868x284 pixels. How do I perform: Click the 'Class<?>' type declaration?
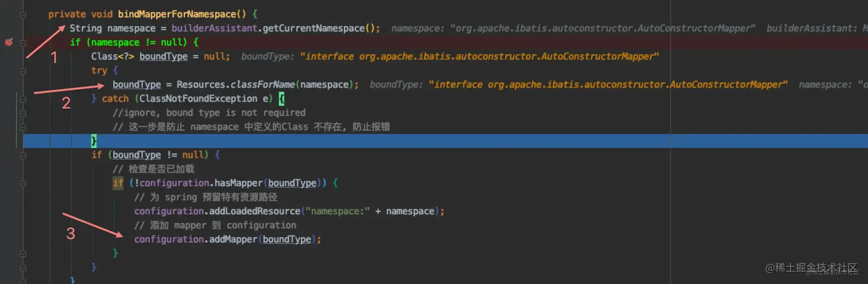click(x=113, y=56)
